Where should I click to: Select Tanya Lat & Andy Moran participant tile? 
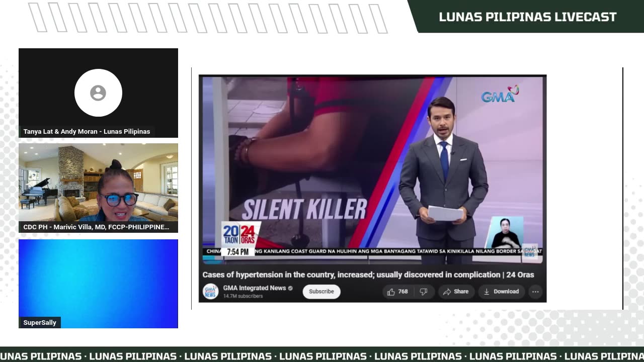click(x=98, y=93)
